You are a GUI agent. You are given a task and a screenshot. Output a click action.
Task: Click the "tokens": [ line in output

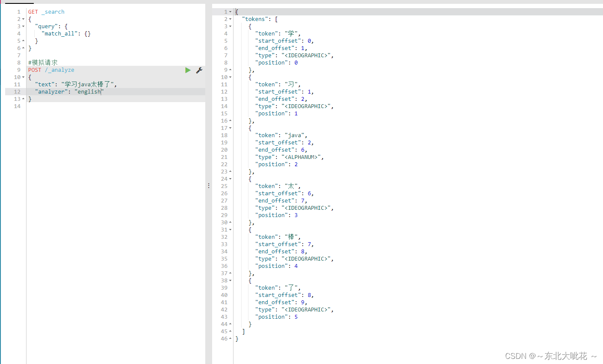coord(260,19)
